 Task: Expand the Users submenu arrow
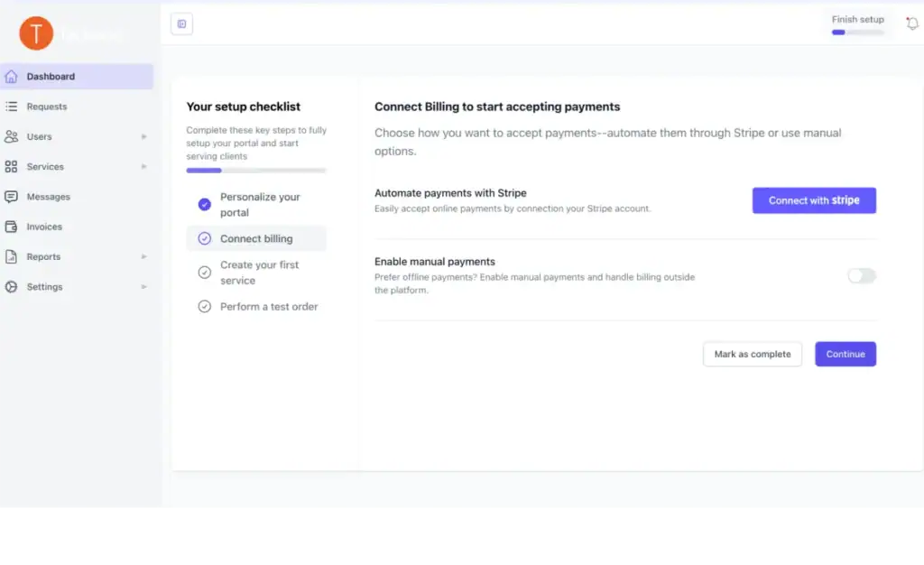(144, 137)
